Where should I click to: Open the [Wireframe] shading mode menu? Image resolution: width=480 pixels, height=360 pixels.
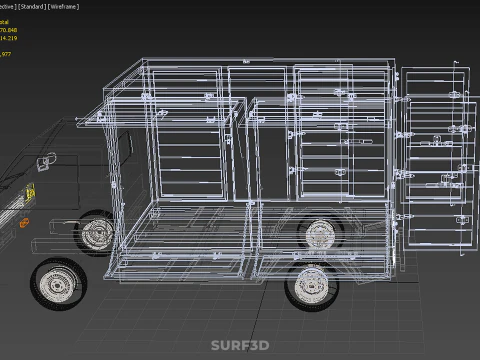[63, 7]
